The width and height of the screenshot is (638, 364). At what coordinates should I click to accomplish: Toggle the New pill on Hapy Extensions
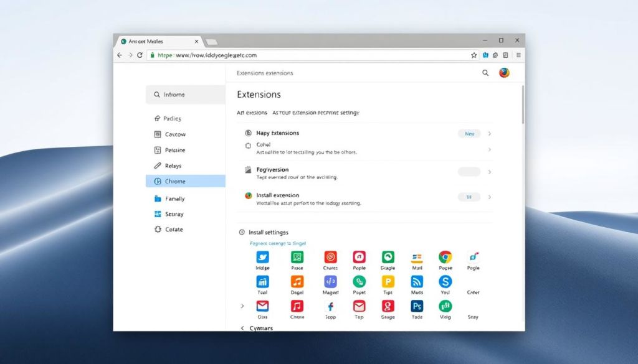tap(469, 134)
